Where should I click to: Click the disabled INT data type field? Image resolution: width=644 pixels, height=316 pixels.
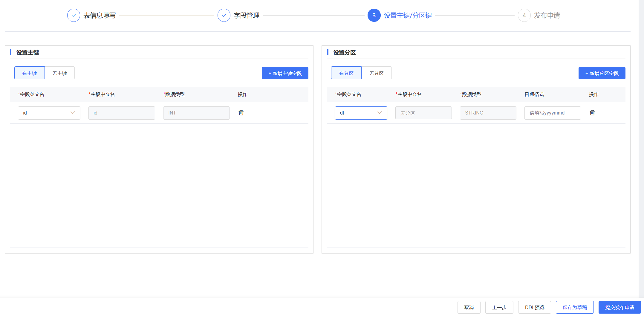(196, 113)
